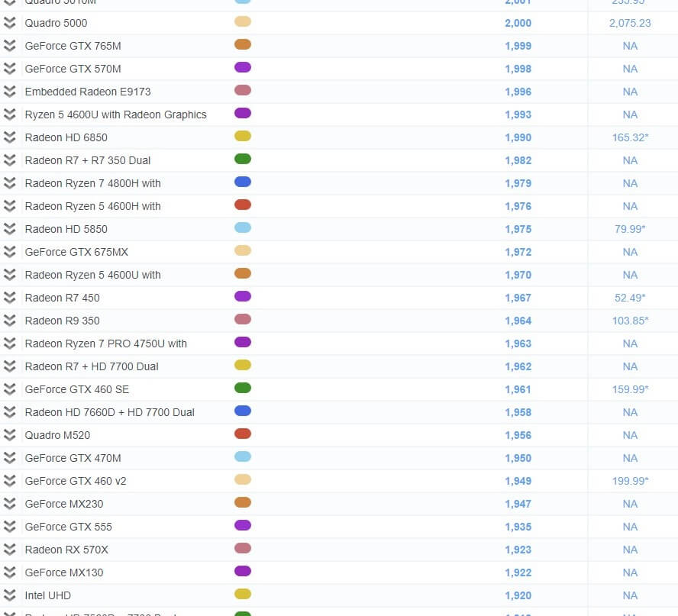Open Ryzen 5 4600U with Radeon Graphics

pos(115,114)
